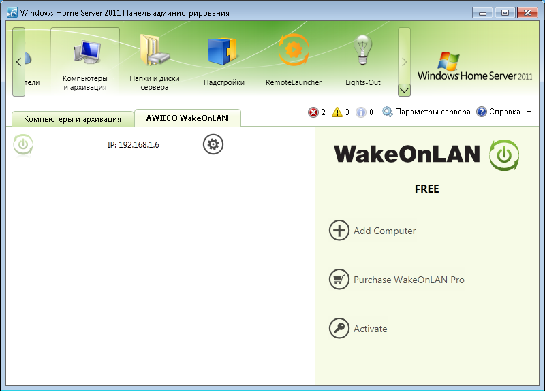Click the Purchase shopping cart icon
The image size is (545, 392).
pos(339,279)
